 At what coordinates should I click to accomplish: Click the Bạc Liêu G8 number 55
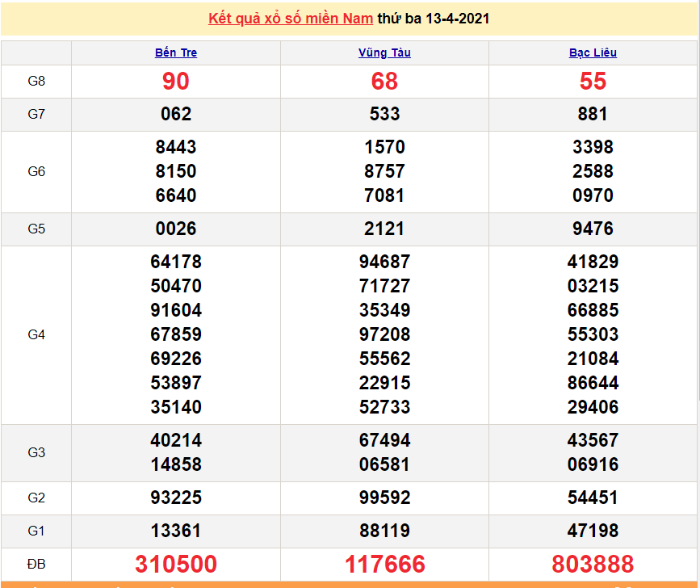(593, 82)
